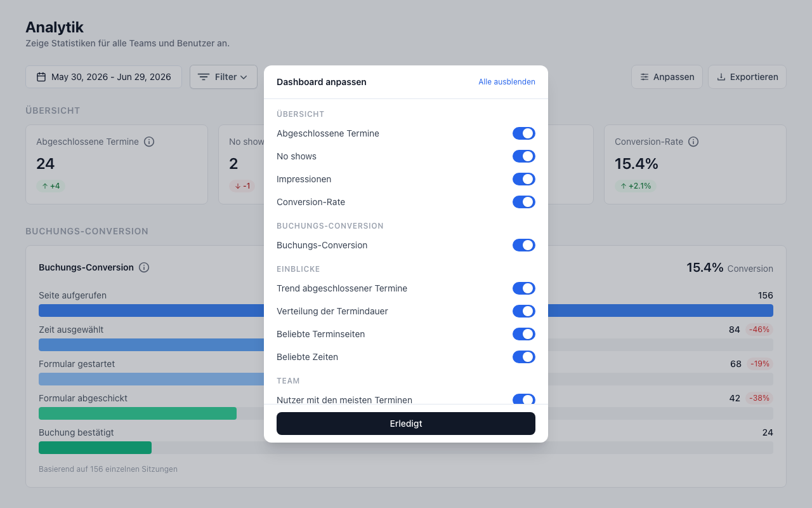The height and width of the screenshot is (508, 812).
Task: Open the Filter dropdown chevron
Action: pyautogui.click(x=244, y=77)
